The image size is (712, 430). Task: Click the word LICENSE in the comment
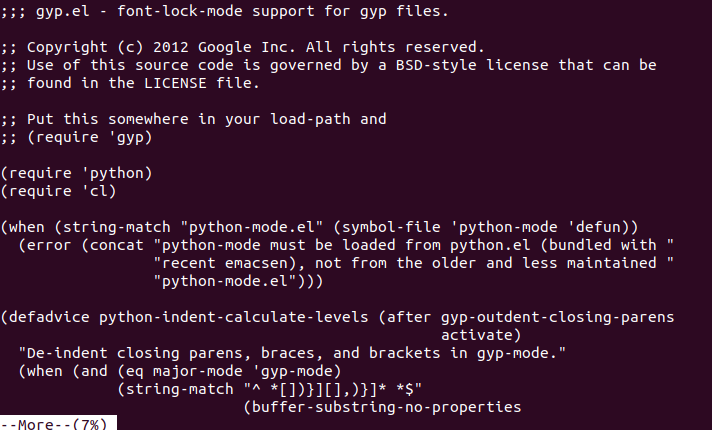pos(175,83)
